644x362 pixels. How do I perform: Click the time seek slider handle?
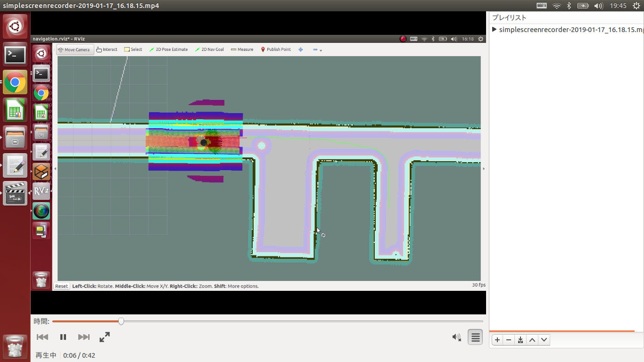coord(121,321)
